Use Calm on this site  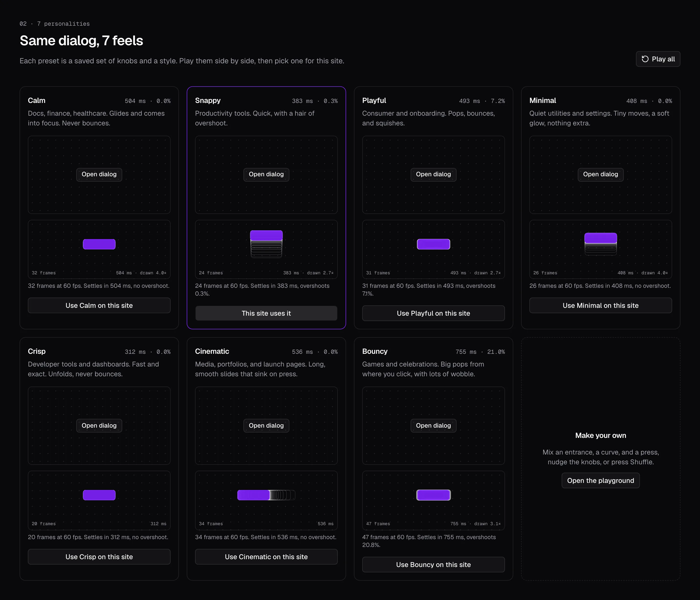click(99, 306)
